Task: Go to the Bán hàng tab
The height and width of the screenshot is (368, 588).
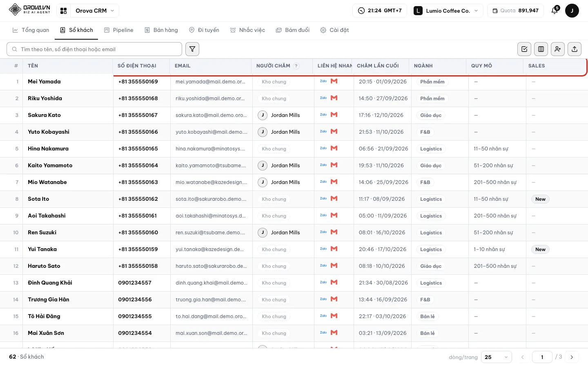Action: [x=161, y=30]
